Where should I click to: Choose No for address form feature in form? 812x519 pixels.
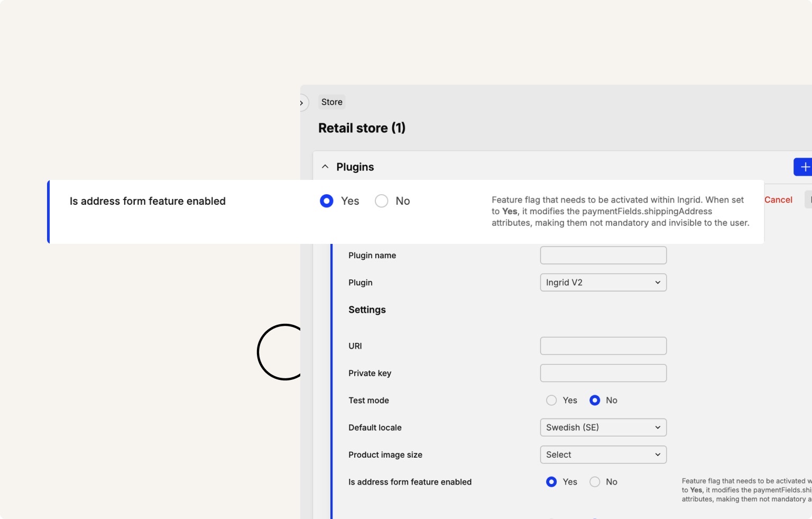(595, 482)
